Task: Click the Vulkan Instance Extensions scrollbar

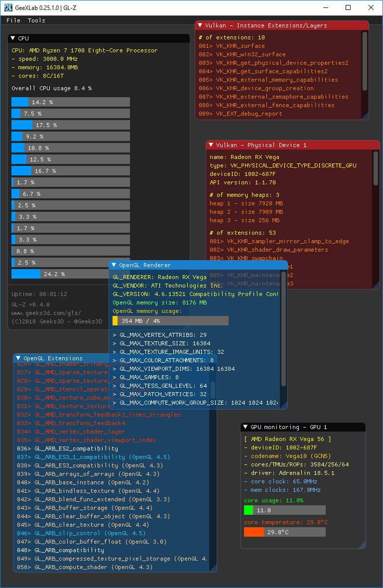Action: point(365,61)
